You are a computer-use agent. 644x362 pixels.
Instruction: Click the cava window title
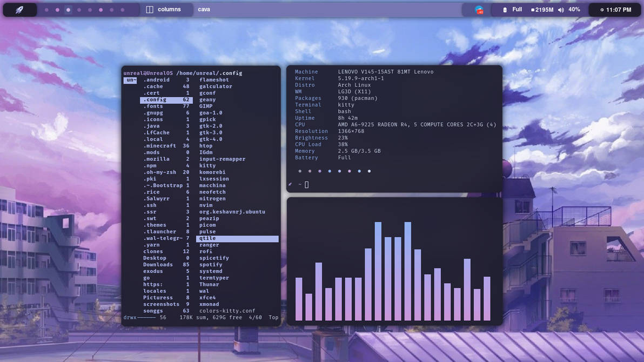tap(204, 9)
